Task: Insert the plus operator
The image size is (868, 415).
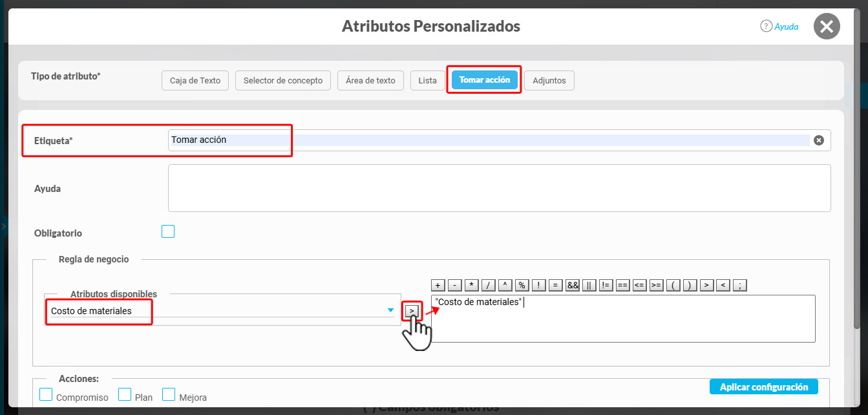Action: pyautogui.click(x=438, y=285)
